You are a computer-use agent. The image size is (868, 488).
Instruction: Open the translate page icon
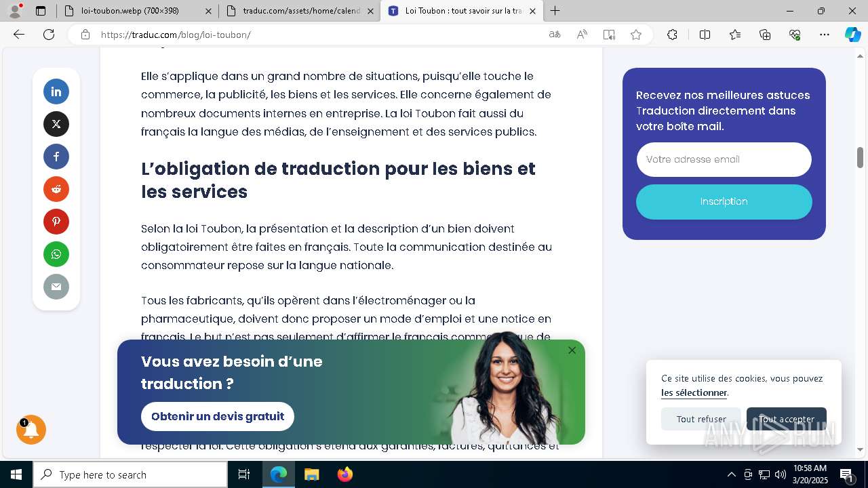click(x=555, y=35)
